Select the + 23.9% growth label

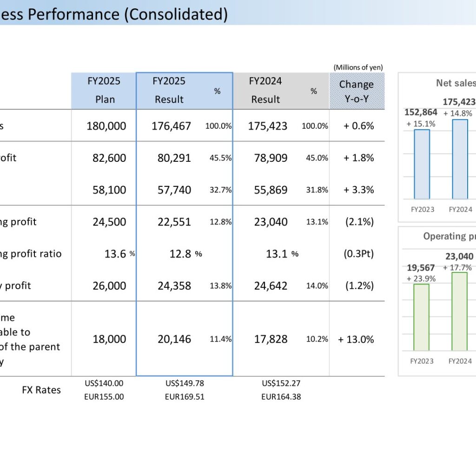pyautogui.click(x=421, y=279)
